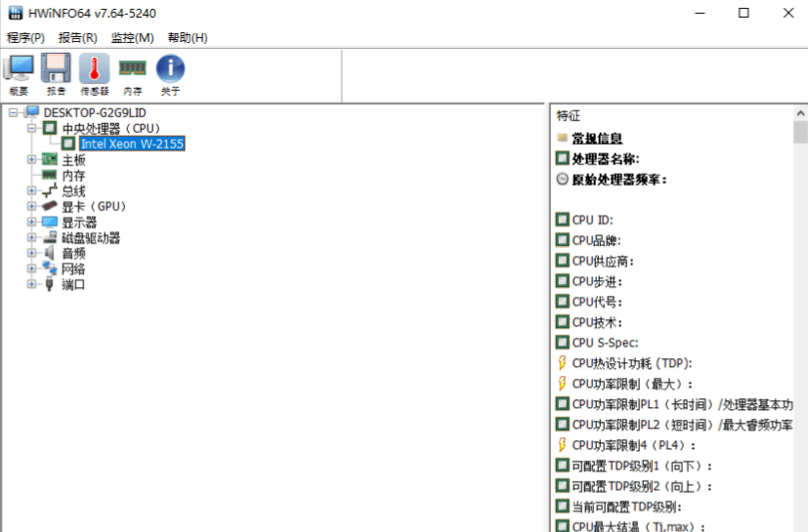The height and width of the screenshot is (532, 808).
Task: Expand the 主板 motherboard branch
Action: pyautogui.click(x=31, y=159)
